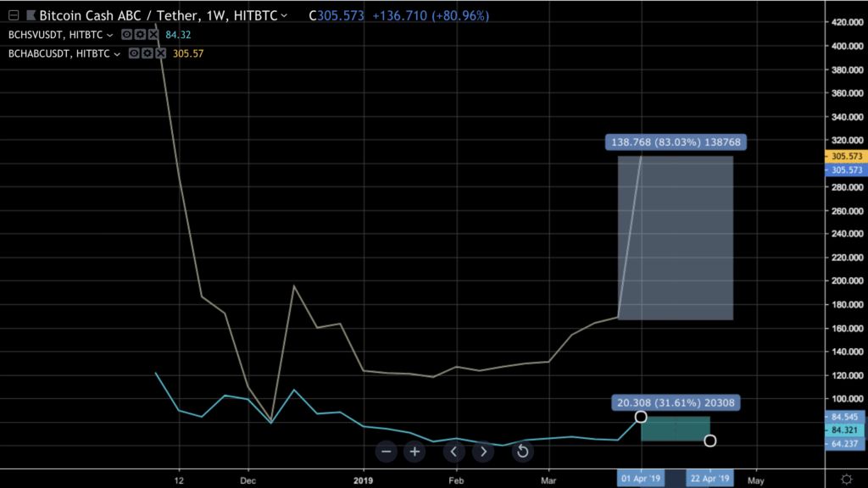Remove the BCHABCUSDT comparison series

160,53
